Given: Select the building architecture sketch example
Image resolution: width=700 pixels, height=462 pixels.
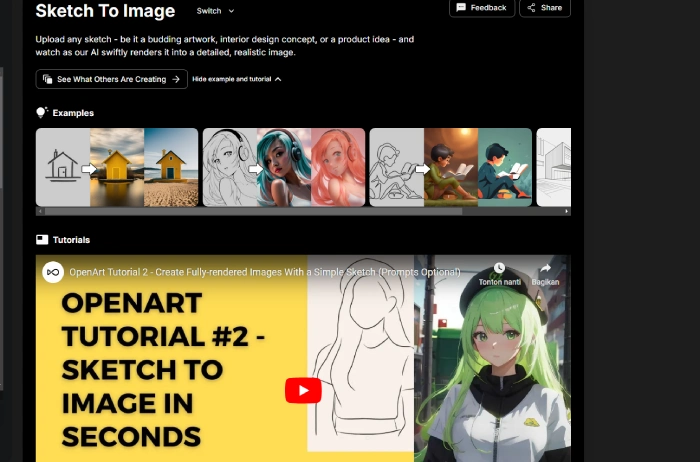Looking at the screenshot, I should coord(554,167).
